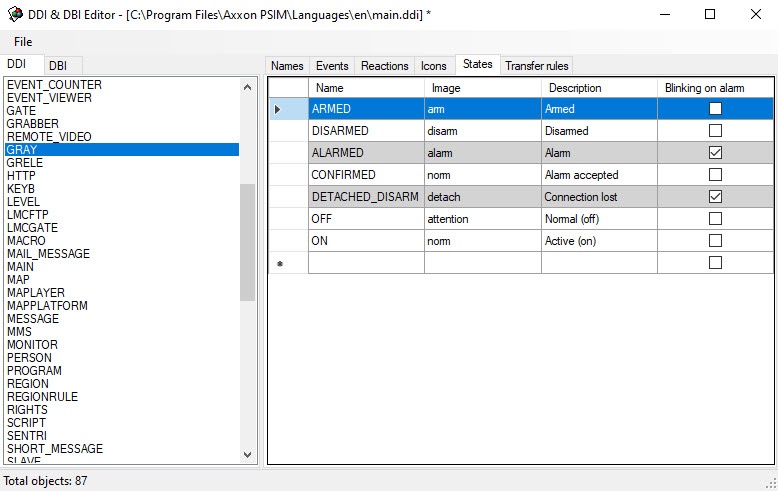Open the Reactions tab
Image resolution: width=778 pixels, height=491 pixels.
tap(384, 66)
